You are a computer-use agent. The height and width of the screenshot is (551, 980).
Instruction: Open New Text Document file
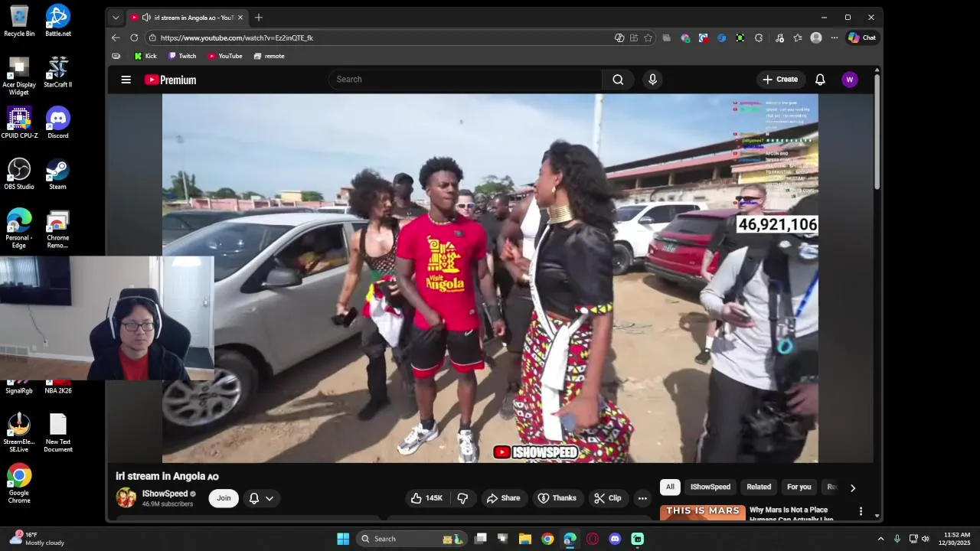pos(58,432)
